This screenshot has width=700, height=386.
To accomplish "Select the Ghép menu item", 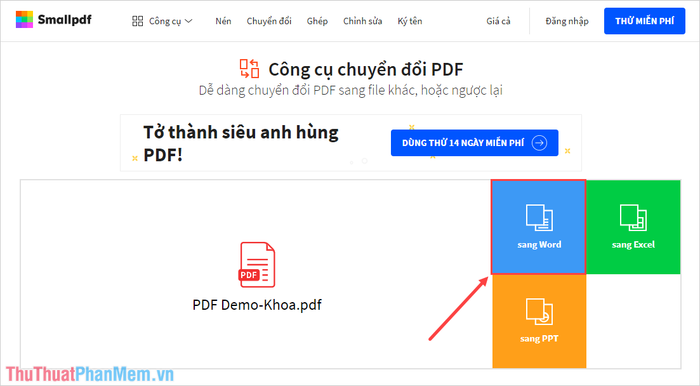I will coord(317,21).
